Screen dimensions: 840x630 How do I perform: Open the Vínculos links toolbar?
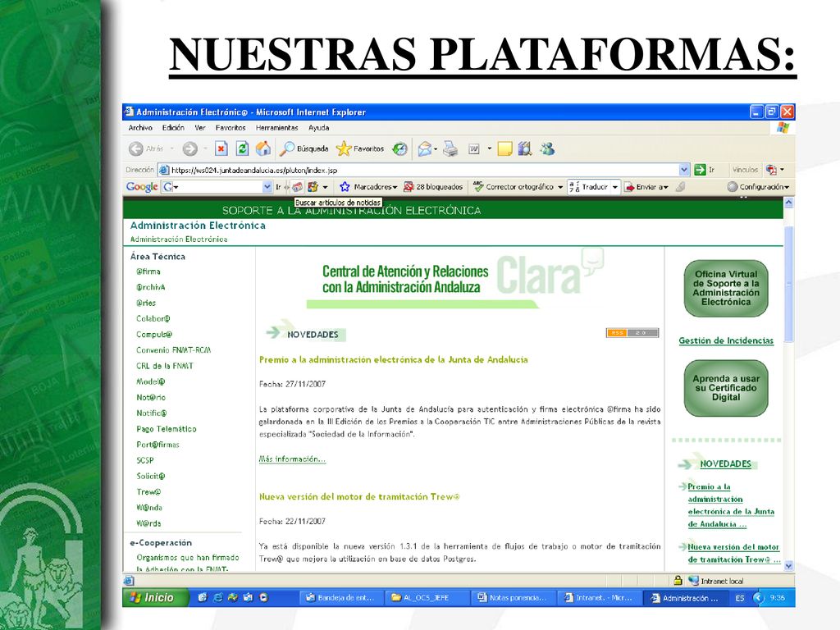(745, 170)
